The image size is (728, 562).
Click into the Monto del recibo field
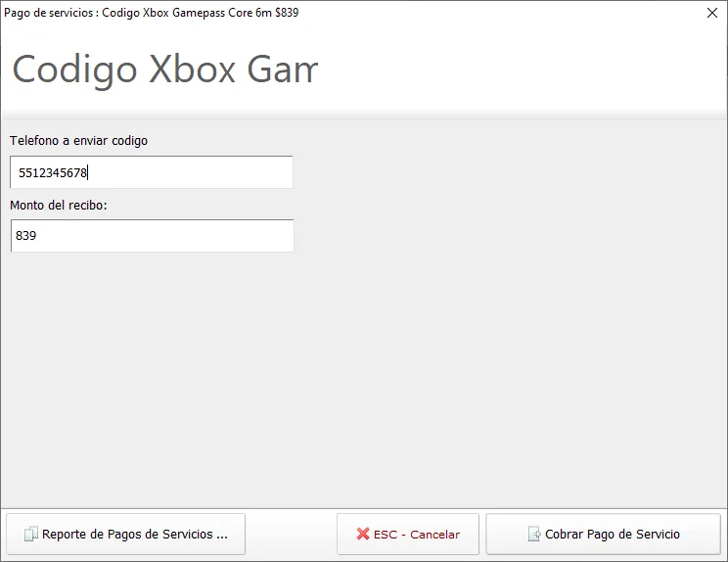point(152,236)
